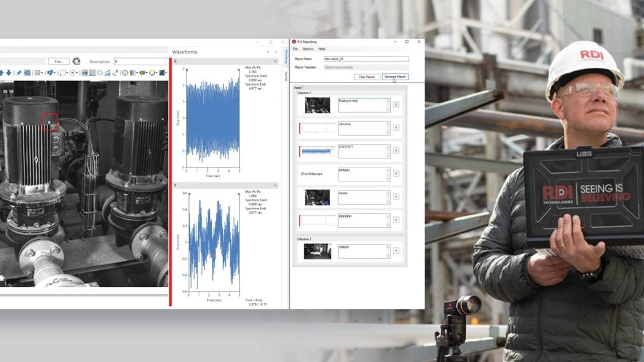Click the color wheel toolbar icon
Screen dimensions: 644x362
click(152, 73)
